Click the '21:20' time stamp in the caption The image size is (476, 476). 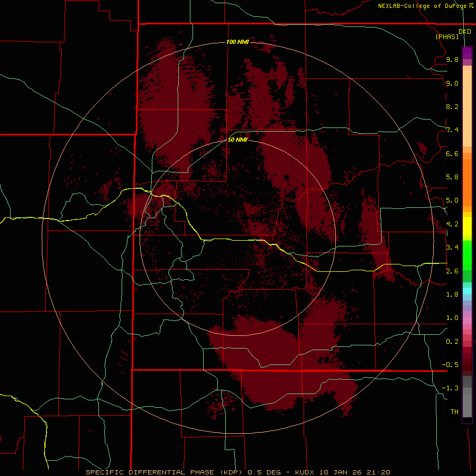[378, 472]
